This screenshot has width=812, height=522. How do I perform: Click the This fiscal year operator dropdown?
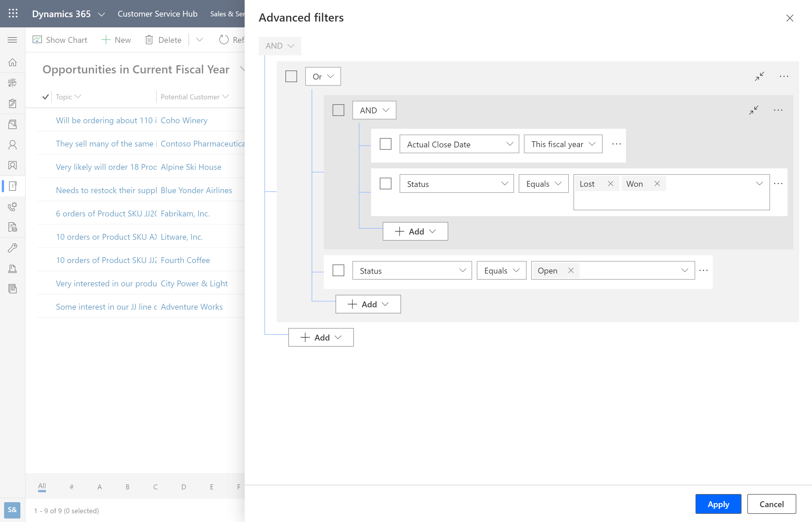coord(562,144)
